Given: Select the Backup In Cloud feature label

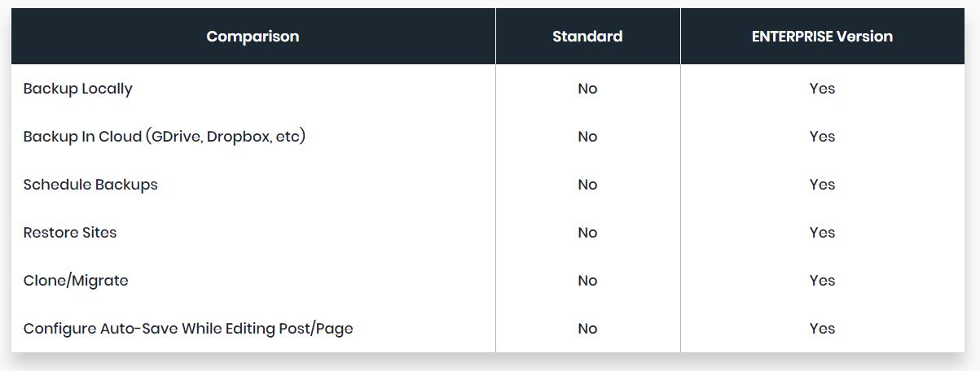Looking at the screenshot, I should click(x=165, y=137).
